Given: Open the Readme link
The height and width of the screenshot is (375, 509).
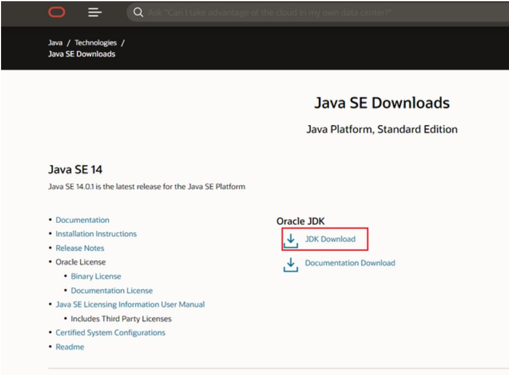Looking at the screenshot, I should coord(70,347).
